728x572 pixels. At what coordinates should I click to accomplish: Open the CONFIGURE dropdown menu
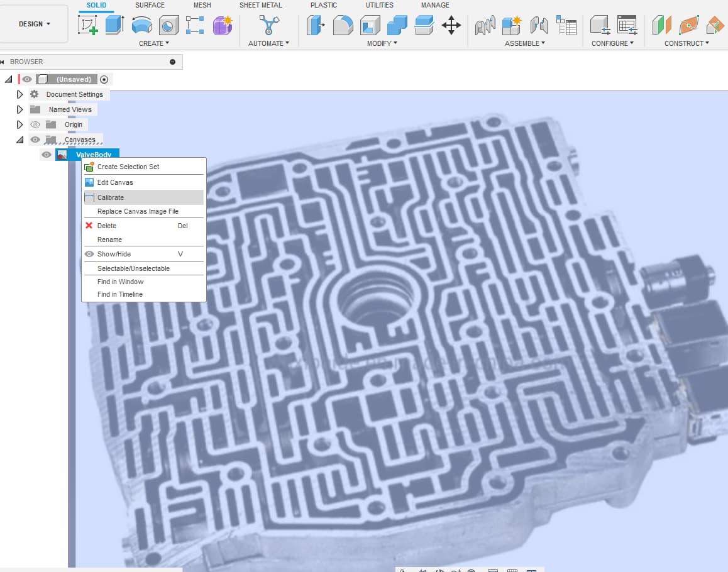click(x=612, y=43)
